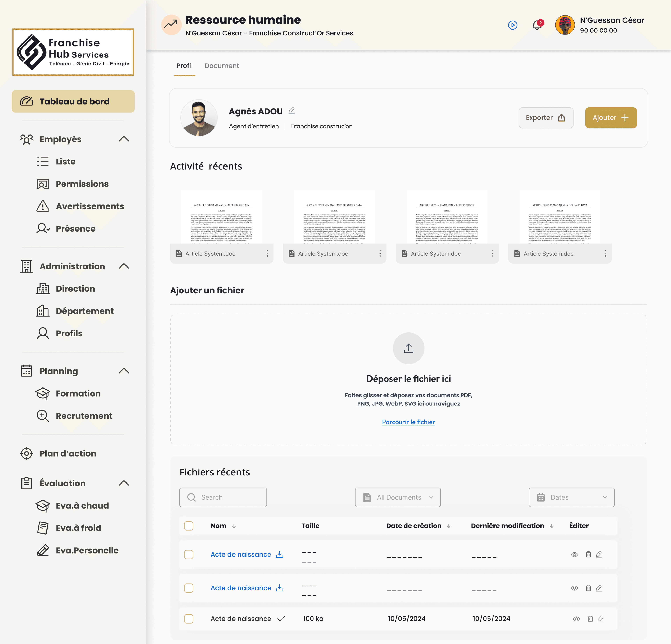
Task: Open the Dates filter dropdown
Action: [x=571, y=497]
